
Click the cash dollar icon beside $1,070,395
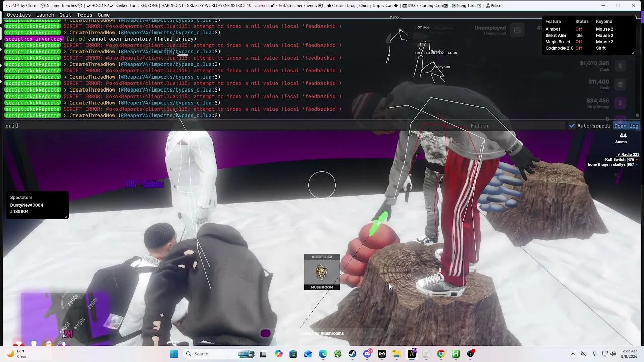click(x=620, y=66)
